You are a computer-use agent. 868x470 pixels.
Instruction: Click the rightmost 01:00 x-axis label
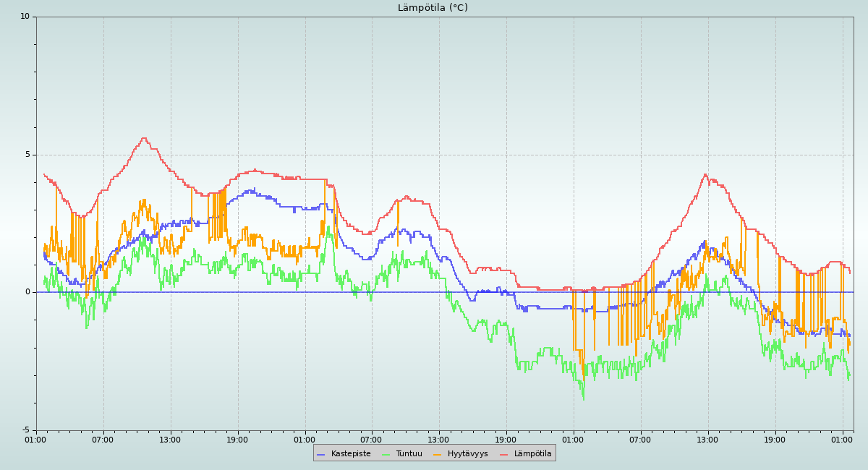[842, 440]
